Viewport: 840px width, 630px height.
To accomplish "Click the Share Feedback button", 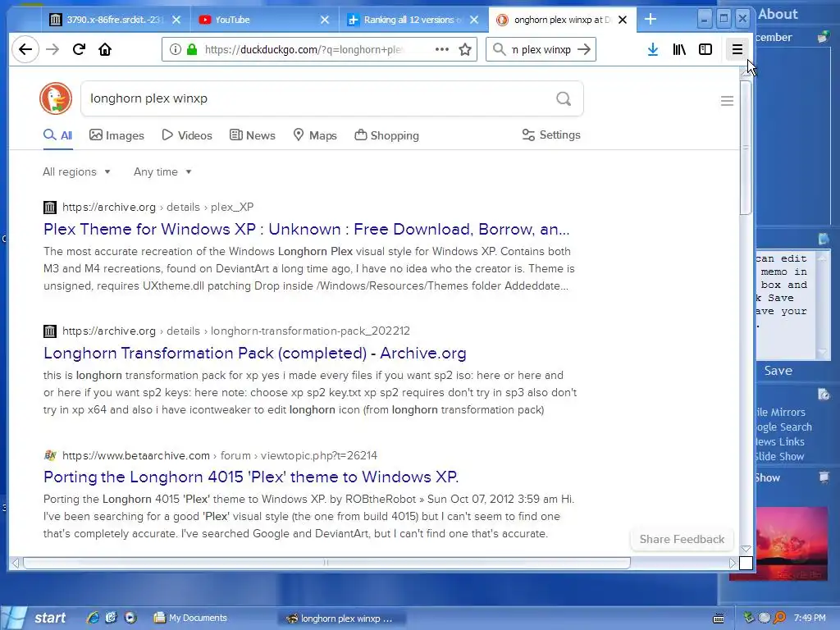I will tap(682, 540).
